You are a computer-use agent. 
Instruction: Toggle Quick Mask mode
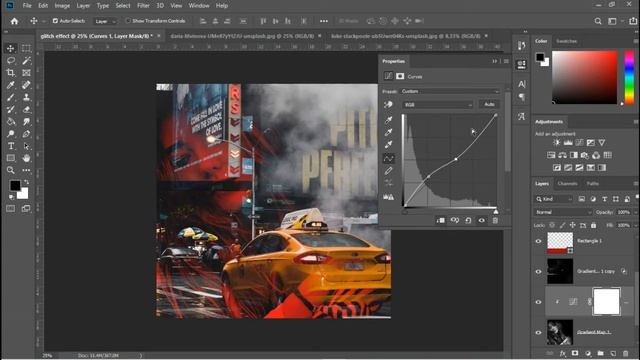tap(11, 209)
